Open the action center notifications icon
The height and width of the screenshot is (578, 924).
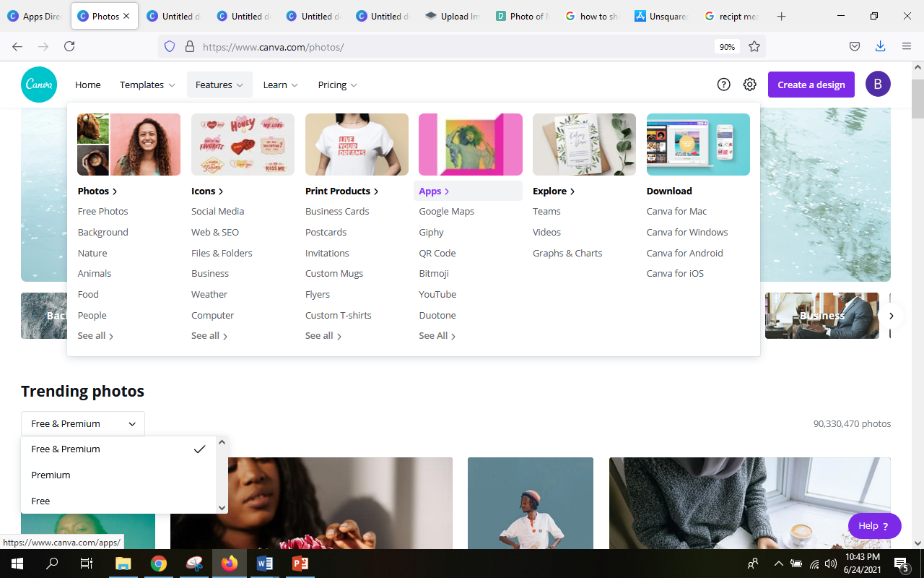tap(902, 564)
